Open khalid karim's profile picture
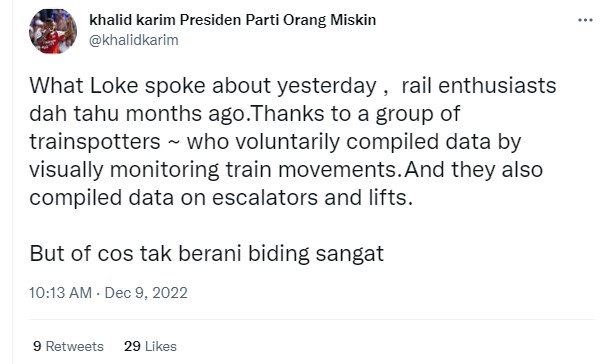Screen dimensions: 604x364 click(53, 31)
